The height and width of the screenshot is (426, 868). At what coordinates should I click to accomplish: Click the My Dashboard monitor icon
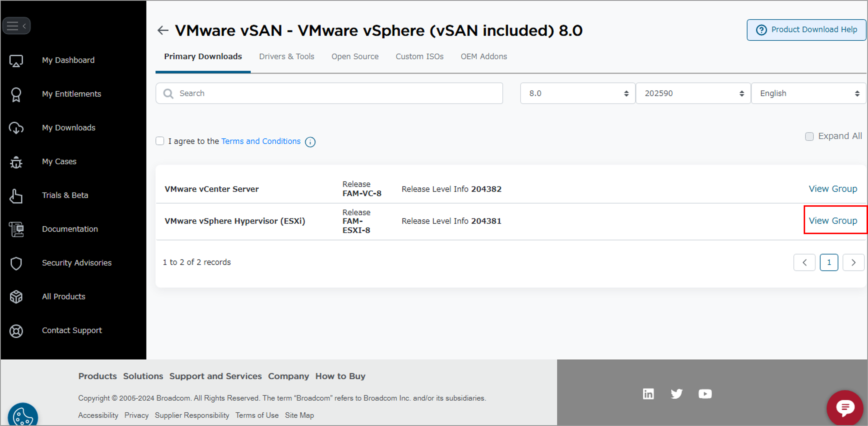point(16,61)
